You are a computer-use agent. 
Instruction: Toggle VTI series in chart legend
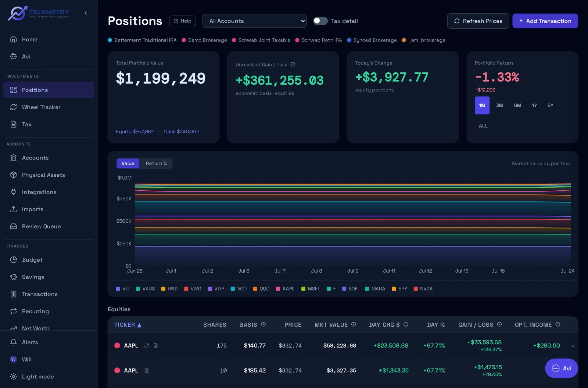coord(123,289)
